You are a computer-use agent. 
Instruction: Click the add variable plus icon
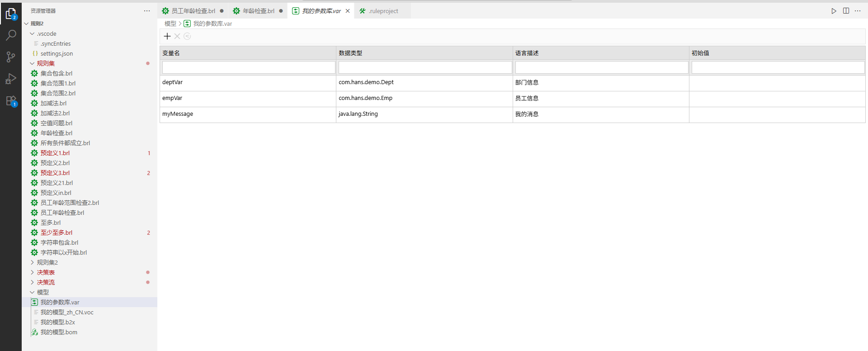pos(167,36)
